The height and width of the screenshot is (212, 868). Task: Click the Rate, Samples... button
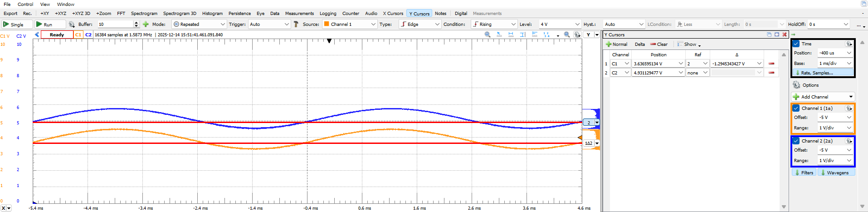pyautogui.click(x=823, y=73)
